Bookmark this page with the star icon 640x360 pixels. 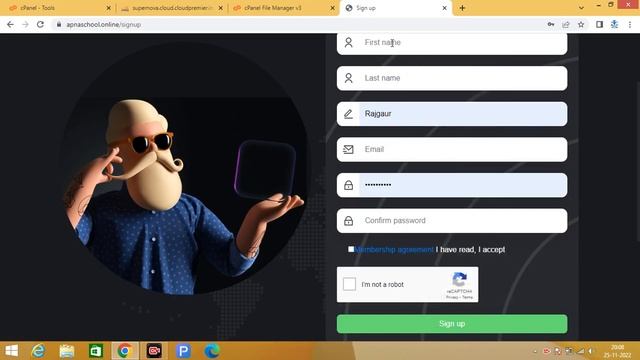(581, 24)
